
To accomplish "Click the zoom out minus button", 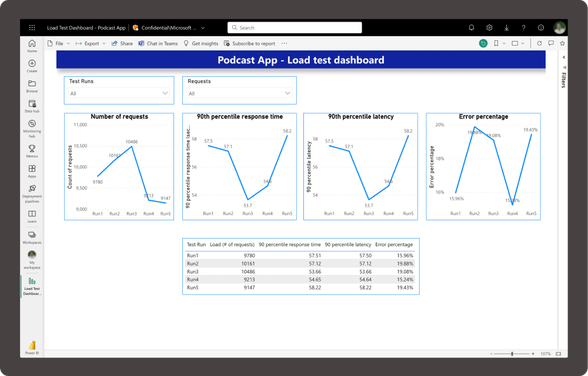I will pos(491,354).
